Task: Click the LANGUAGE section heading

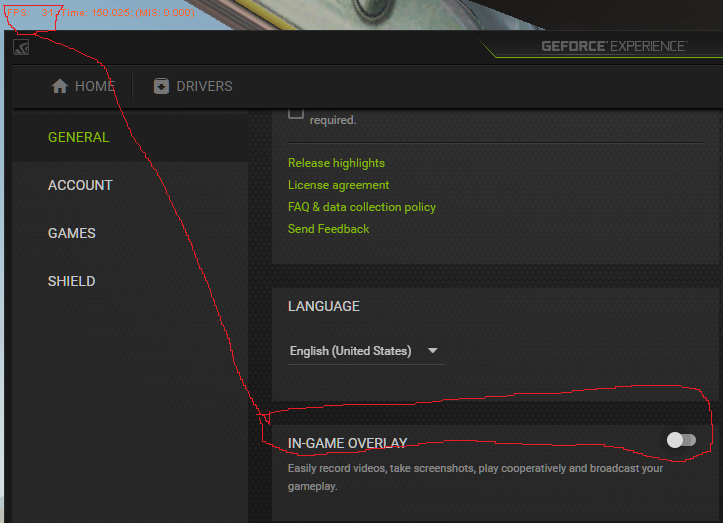Action: [x=324, y=306]
